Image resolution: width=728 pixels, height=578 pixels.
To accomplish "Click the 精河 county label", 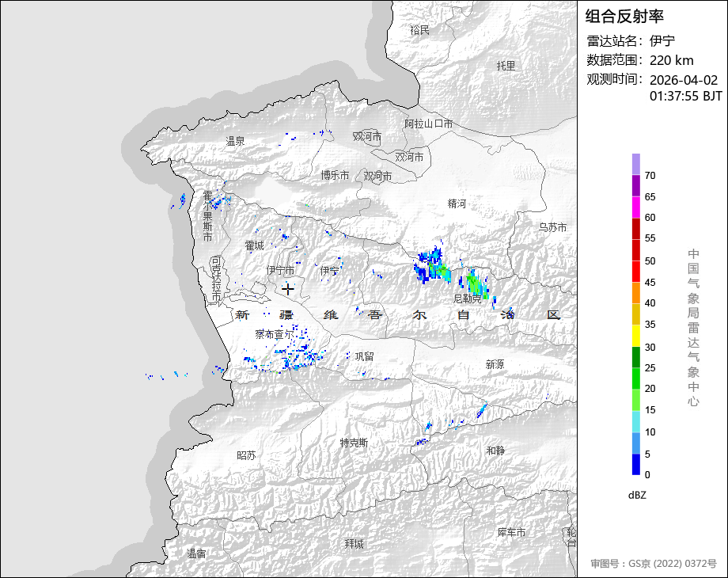I will pos(457,203).
